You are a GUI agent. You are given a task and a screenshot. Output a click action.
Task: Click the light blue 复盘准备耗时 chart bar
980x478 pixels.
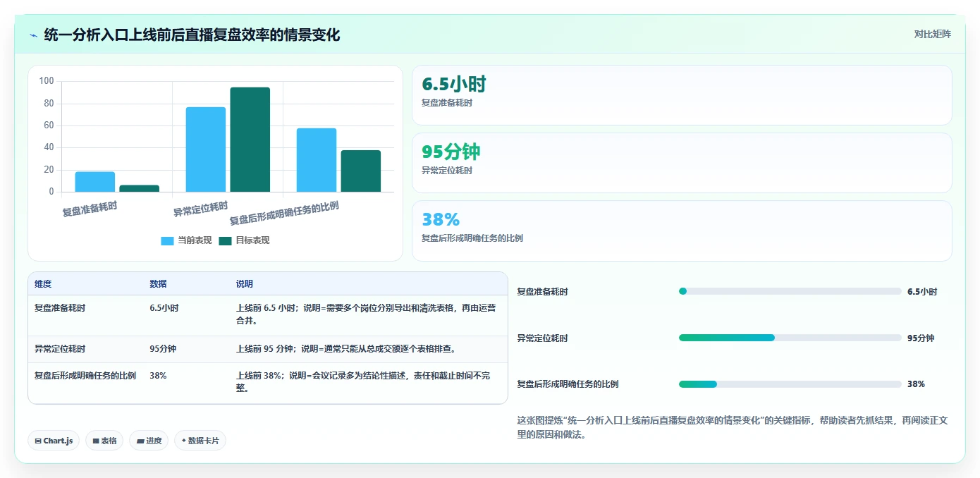pos(95,182)
